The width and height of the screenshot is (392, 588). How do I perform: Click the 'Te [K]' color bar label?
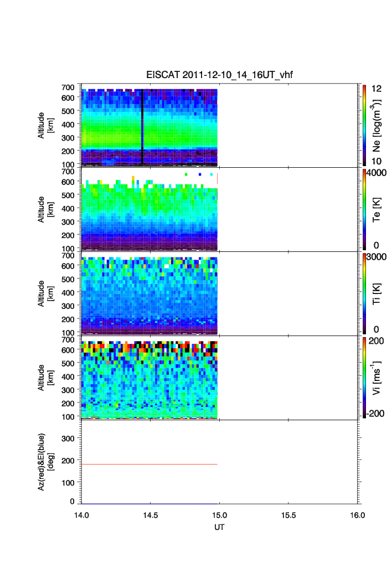pos(376,210)
